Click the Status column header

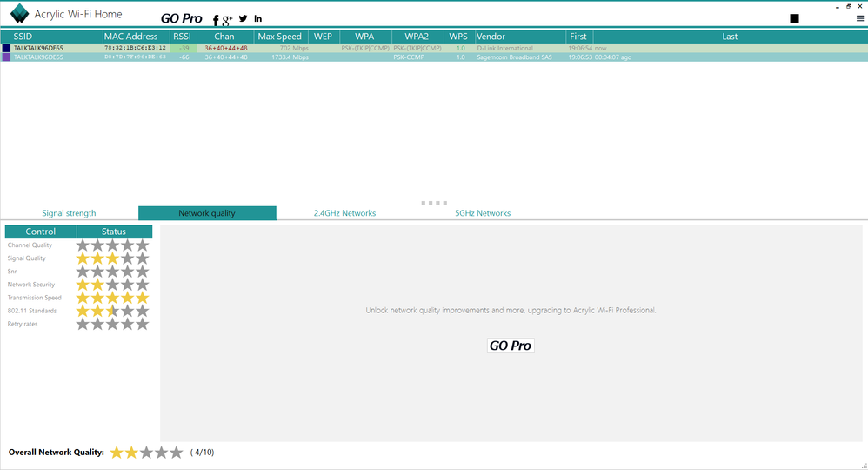(x=114, y=232)
